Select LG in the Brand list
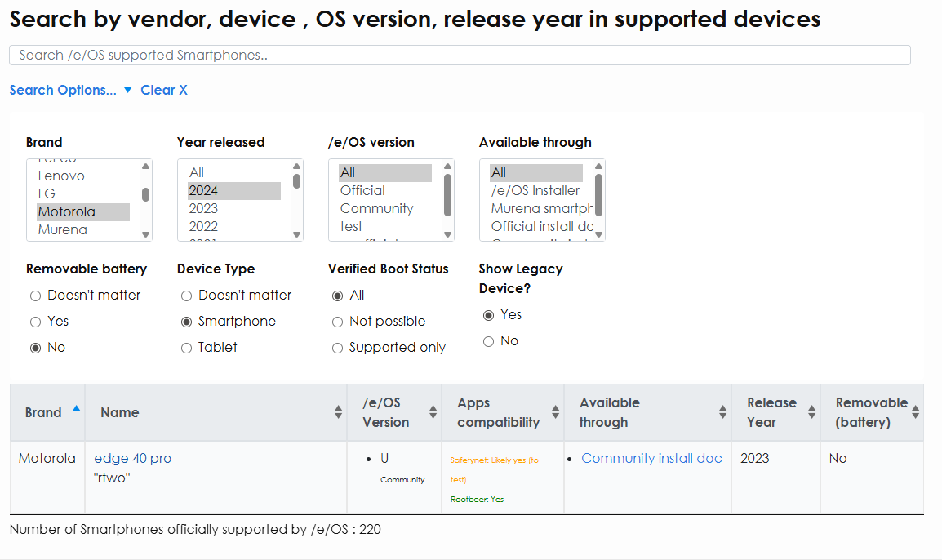Screen dimensions: 942x560 tap(83, 194)
